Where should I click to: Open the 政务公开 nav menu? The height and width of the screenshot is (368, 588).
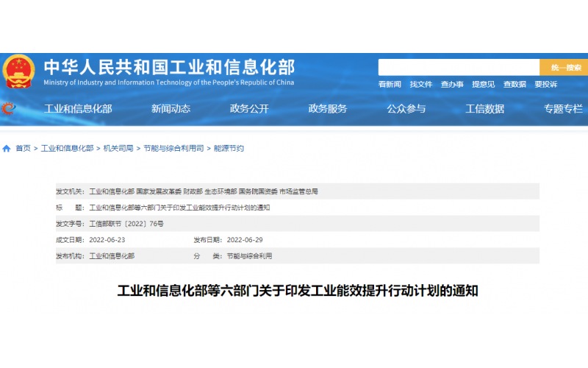(249, 109)
